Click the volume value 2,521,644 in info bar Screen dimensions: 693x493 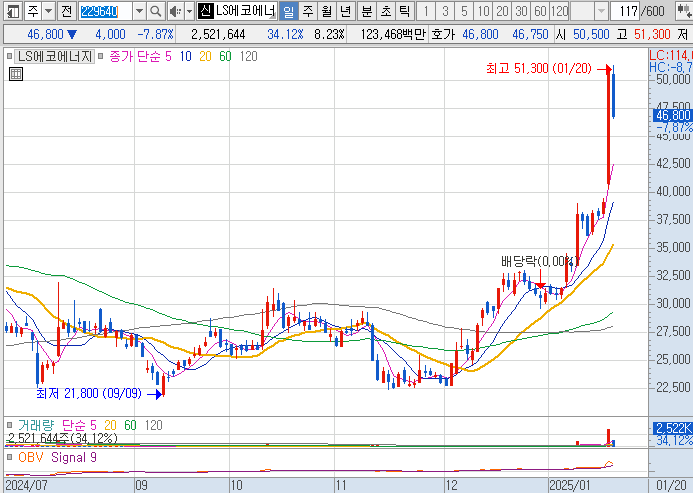click(x=218, y=34)
